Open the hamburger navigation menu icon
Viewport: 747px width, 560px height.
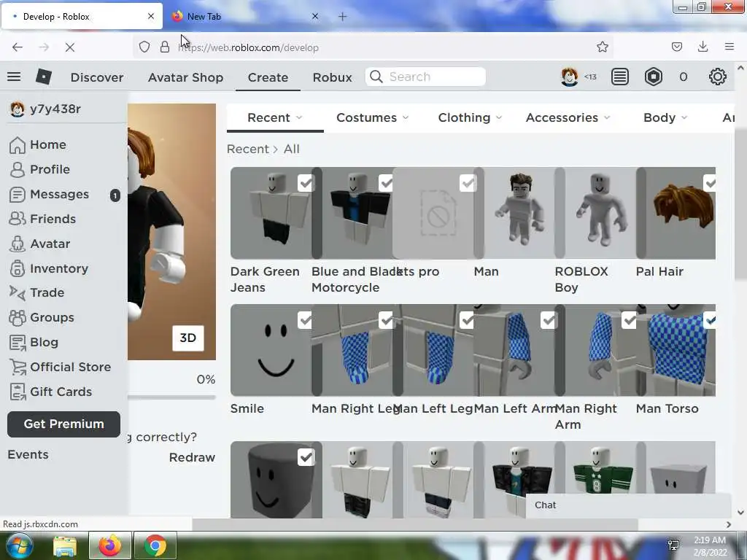click(x=14, y=77)
